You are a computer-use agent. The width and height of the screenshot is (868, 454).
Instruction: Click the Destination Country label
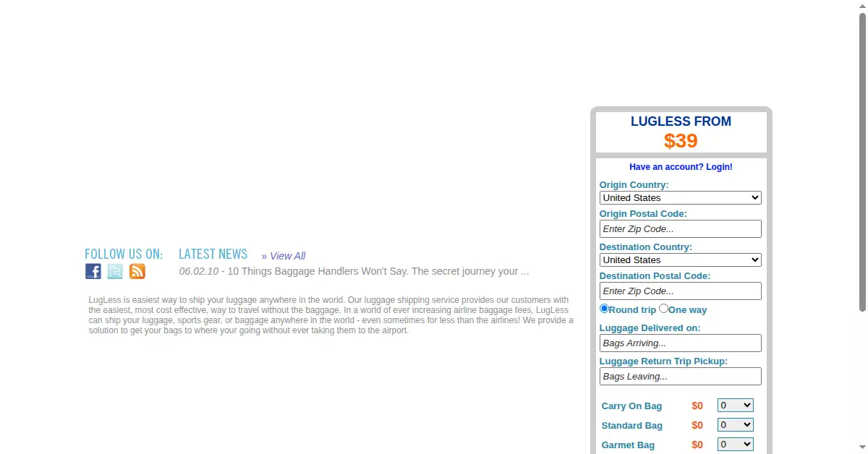pyautogui.click(x=646, y=247)
